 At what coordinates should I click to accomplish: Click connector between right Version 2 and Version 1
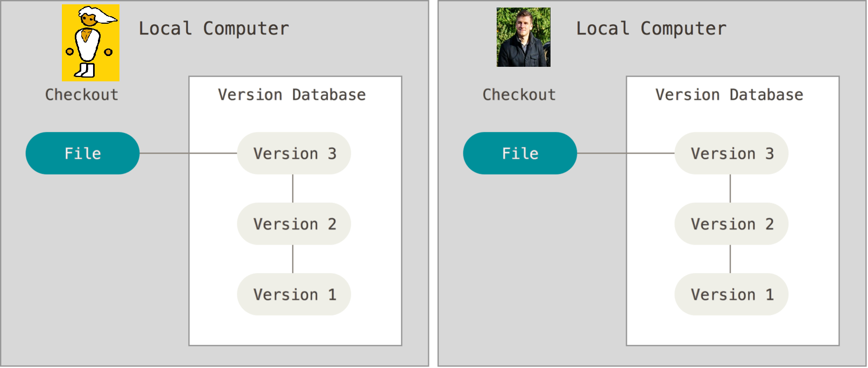pyautogui.click(x=730, y=259)
